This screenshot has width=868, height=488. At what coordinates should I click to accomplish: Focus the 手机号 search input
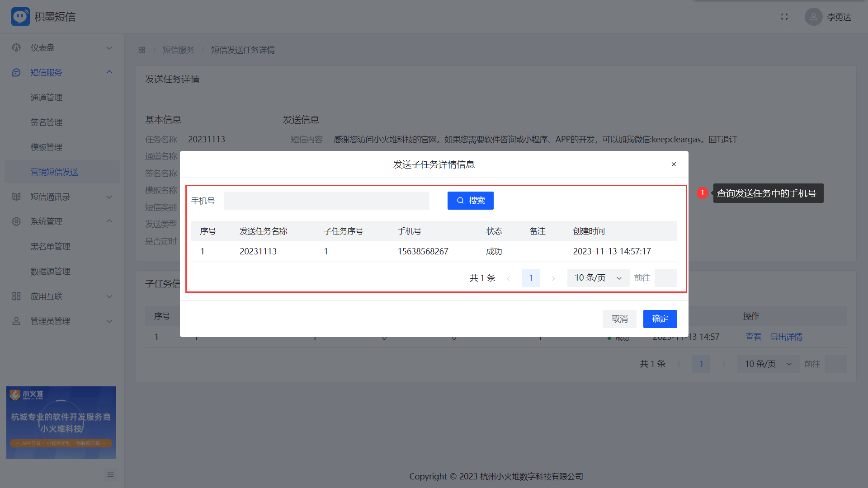coord(326,201)
